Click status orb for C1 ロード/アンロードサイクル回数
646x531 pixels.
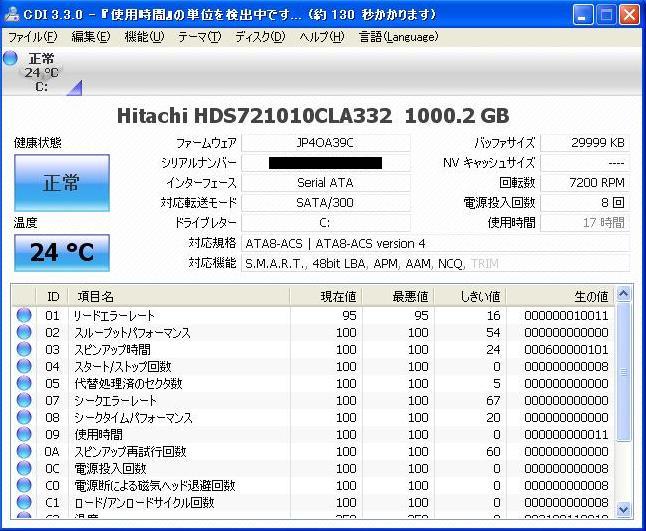(x=24, y=502)
